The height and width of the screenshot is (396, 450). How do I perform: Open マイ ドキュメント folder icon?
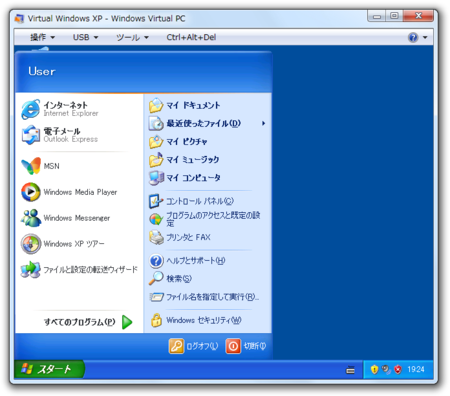point(156,105)
